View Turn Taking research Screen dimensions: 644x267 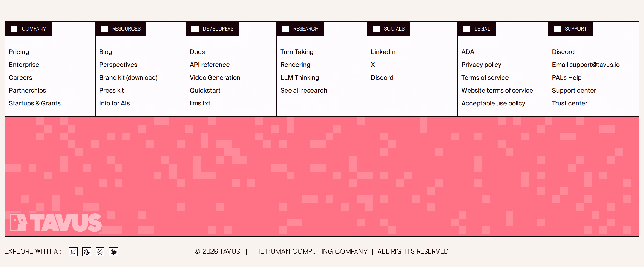pos(297,52)
